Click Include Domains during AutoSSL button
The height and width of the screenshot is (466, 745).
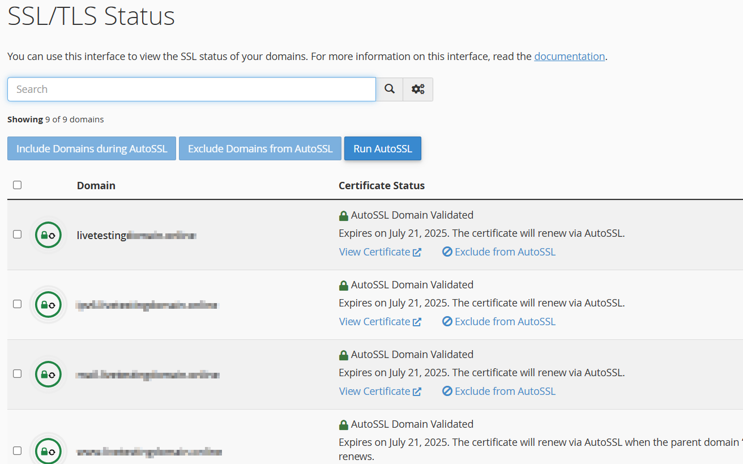click(x=92, y=149)
